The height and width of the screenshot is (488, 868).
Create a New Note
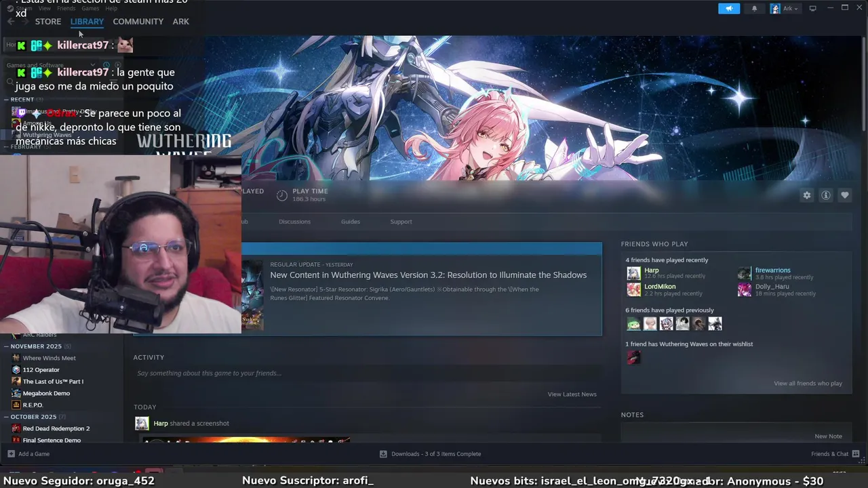point(828,436)
